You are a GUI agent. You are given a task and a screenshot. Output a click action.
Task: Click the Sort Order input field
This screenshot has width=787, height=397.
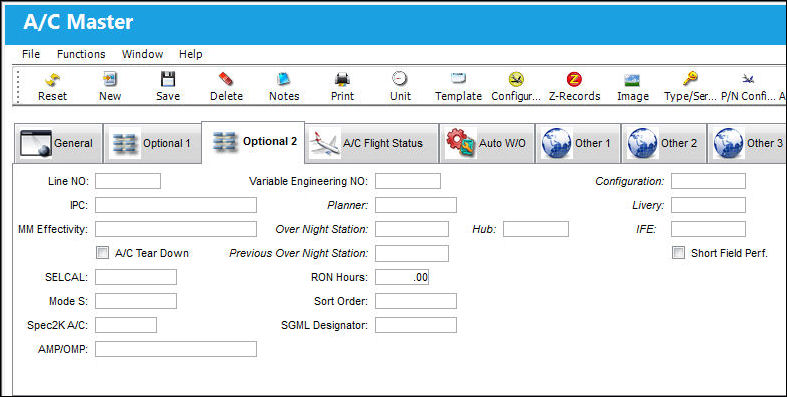pos(416,301)
